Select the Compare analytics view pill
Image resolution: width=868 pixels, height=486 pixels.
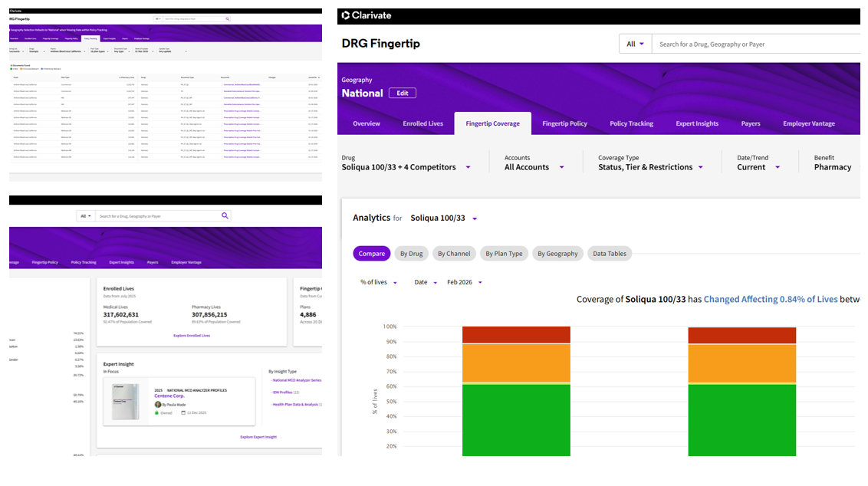point(371,254)
